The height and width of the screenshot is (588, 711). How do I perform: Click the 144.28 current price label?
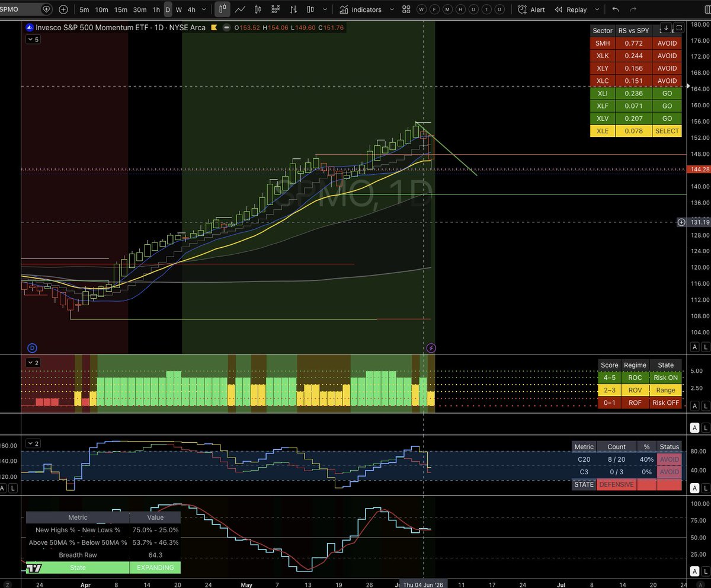click(x=699, y=170)
